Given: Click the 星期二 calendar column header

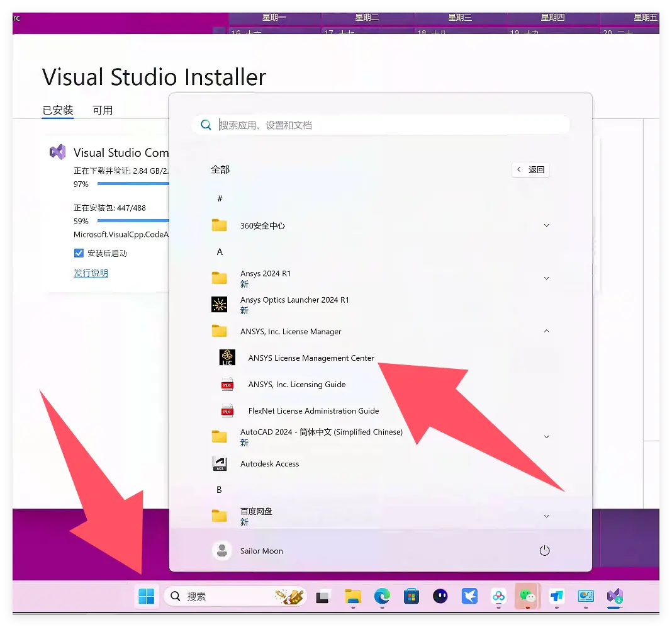Looking at the screenshot, I should click(x=367, y=18).
